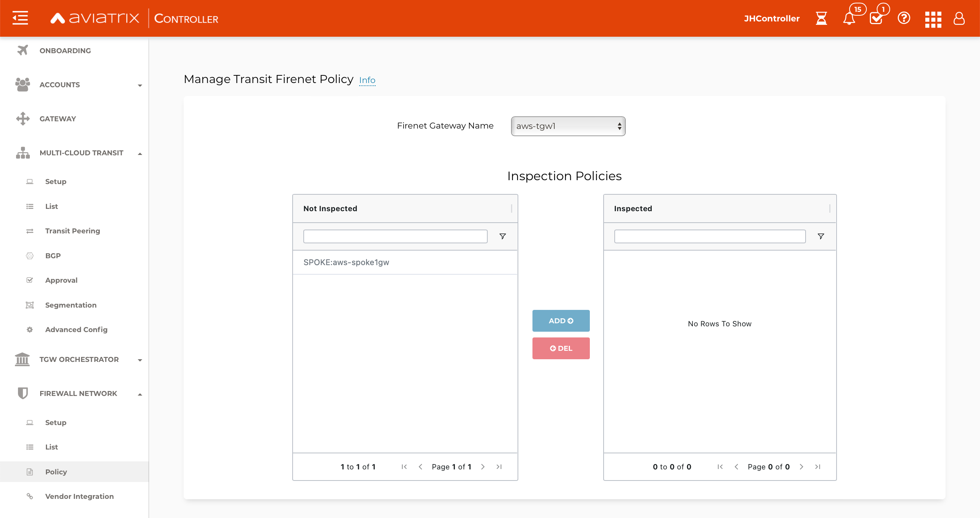The image size is (980, 518).
Task: Expand the Accounts section in the sidebar
Action: pyautogui.click(x=140, y=85)
